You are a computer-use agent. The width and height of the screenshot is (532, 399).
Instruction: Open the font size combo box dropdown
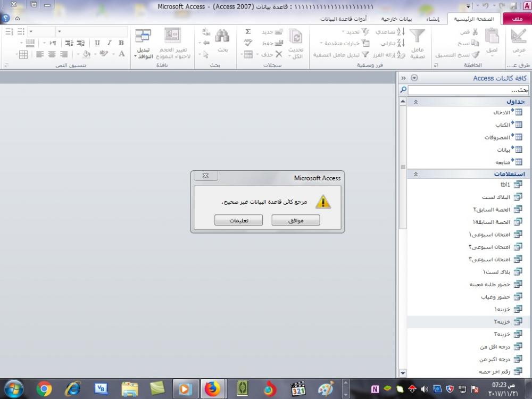tap(31, 31)
